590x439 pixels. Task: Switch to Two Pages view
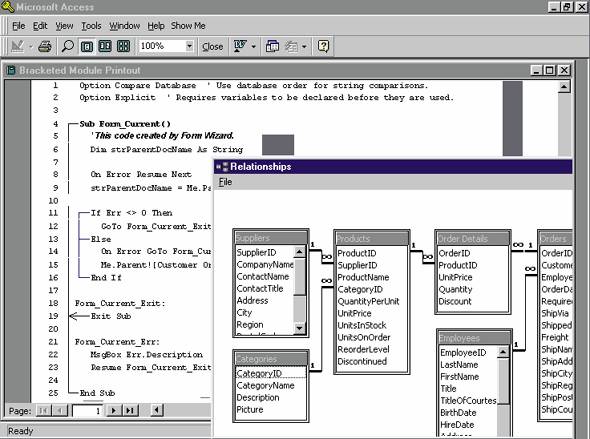105,46
